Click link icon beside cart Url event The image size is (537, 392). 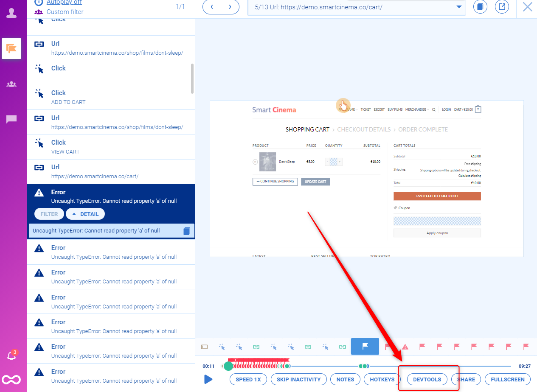click(39, 168)
